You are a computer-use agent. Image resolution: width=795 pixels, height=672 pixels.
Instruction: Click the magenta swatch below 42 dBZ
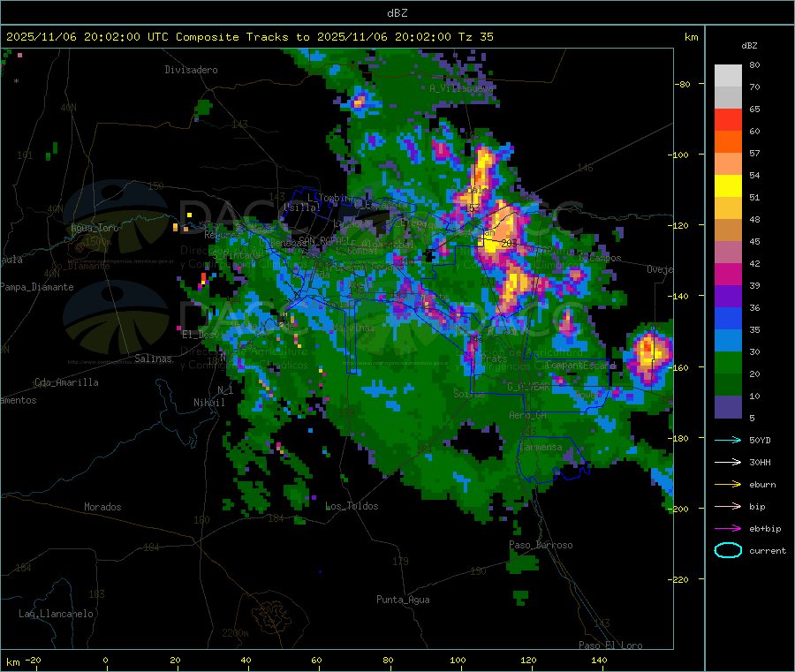[x=728, y=274]
